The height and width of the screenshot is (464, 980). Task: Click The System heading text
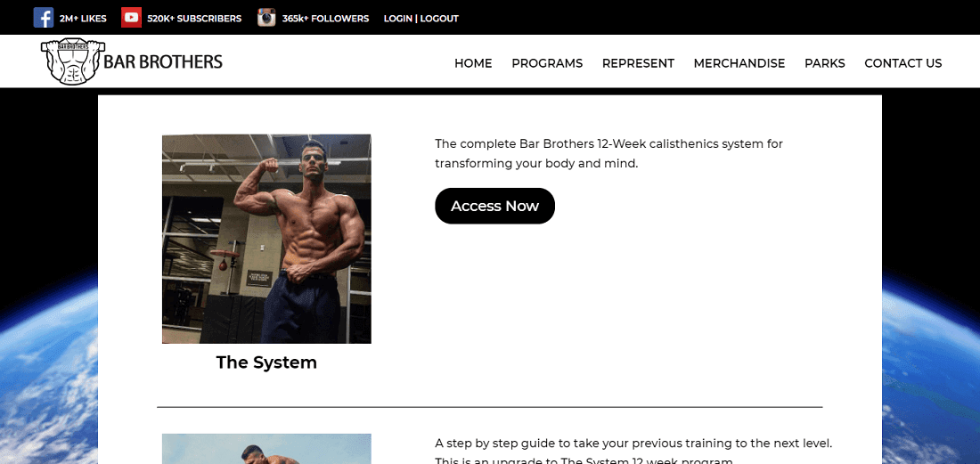[x=267, y=362]
